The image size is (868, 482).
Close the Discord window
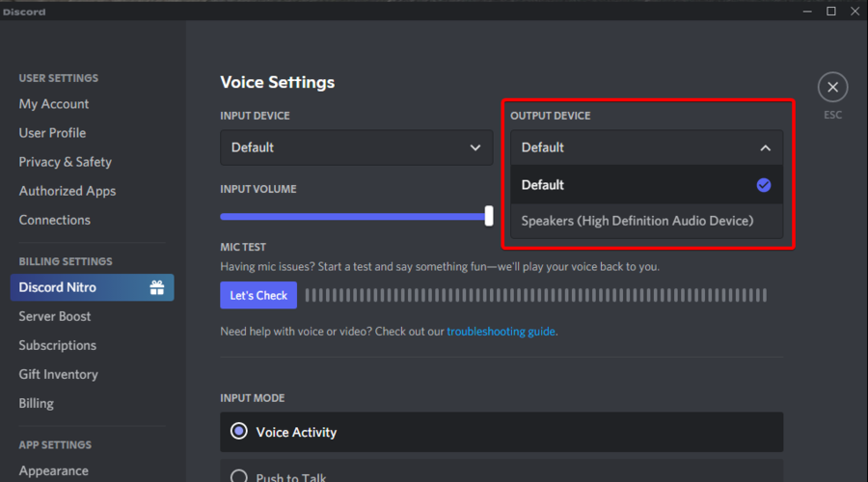click(854, 11)
